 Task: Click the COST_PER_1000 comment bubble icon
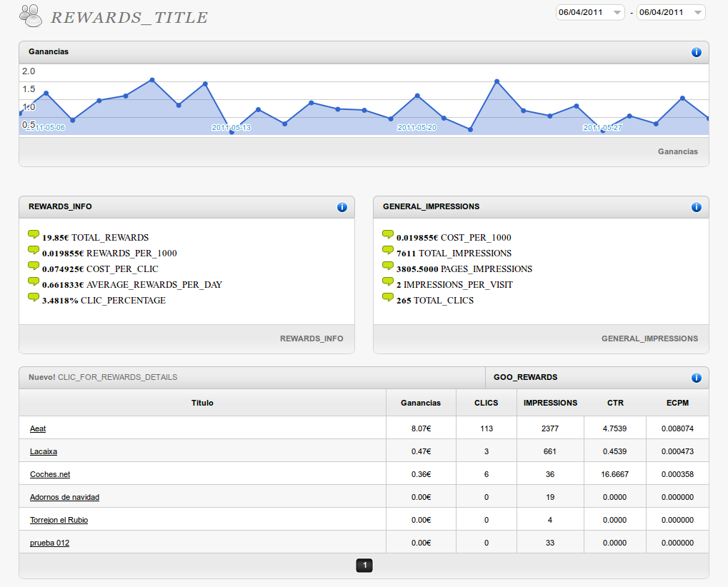click(388, 235)
